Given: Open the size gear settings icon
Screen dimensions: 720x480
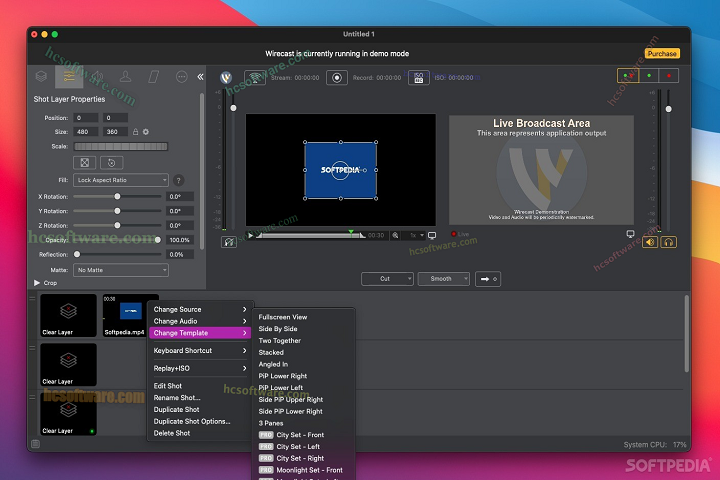Looking at the screenshot, I should [x=146, y=132].
